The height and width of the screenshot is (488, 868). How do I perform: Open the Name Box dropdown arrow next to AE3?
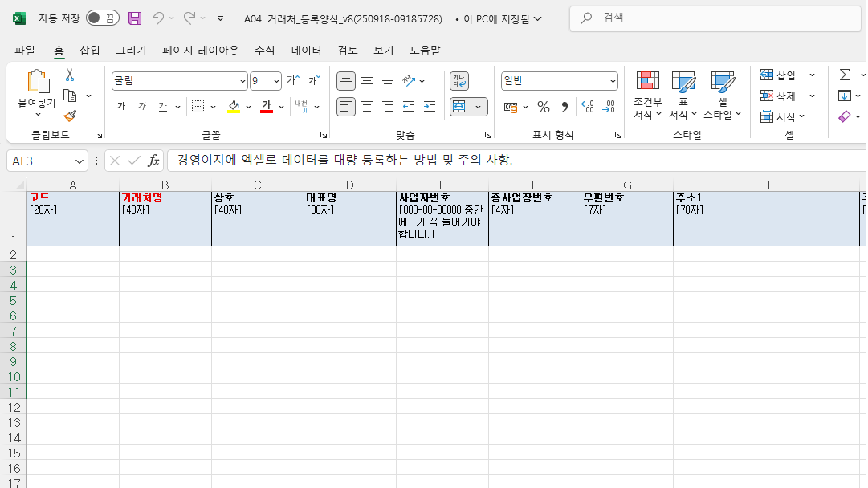pyautogui.click(x=79, y=161)
